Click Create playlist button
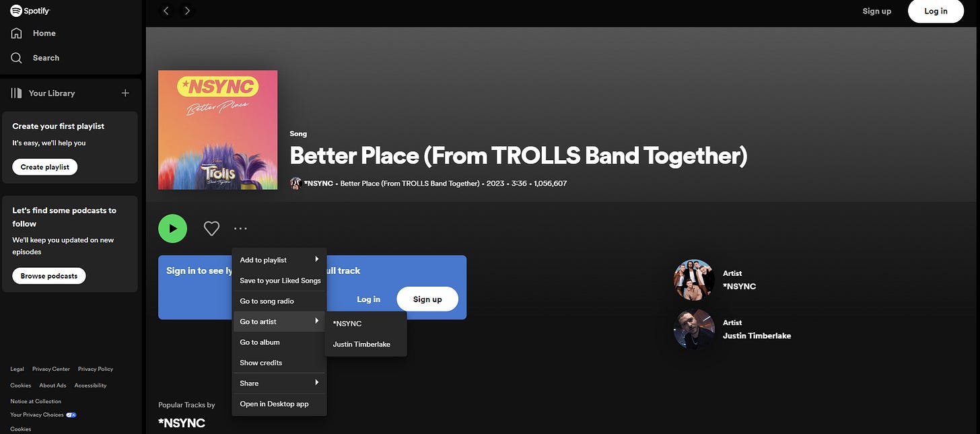 [45, 167]
